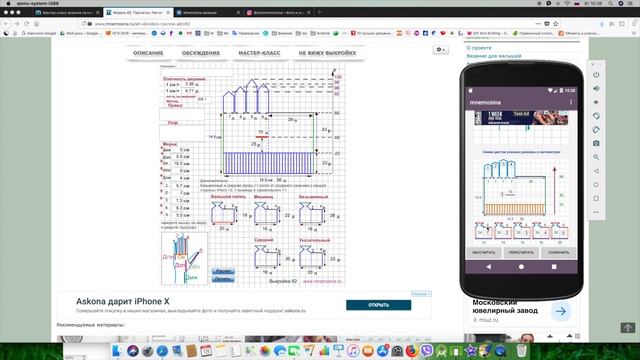Tap Android home navigation button
The width and height of the screenshot is (640, 360).
(x=521, y=267)
